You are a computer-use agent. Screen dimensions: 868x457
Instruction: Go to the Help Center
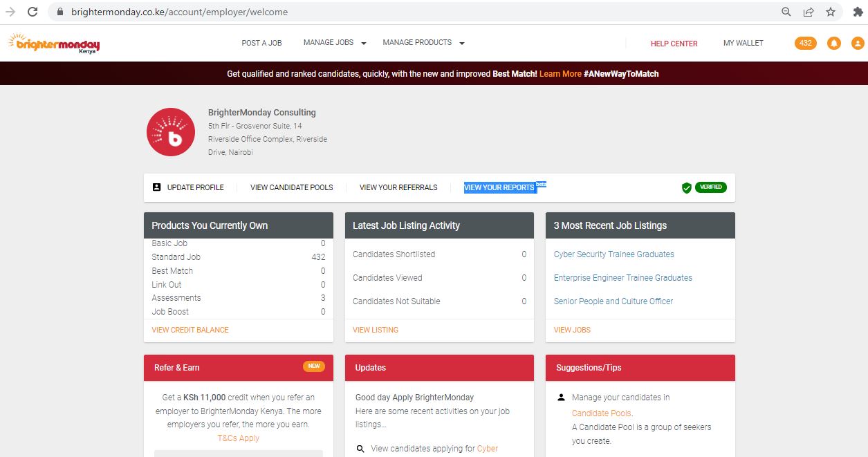pyautogui.click(x=674, y=44)
